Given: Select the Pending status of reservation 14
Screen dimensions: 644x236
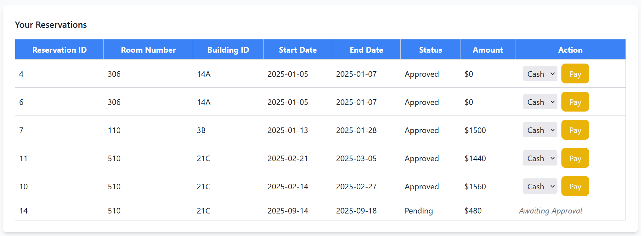Looking at the screenshot, I should pos(419,211).
